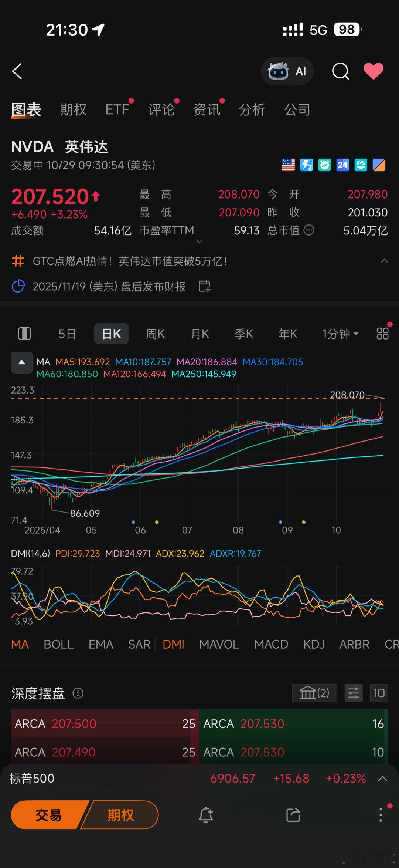
Task: Toggle the heart favorite icon
Action: click(374, 71)
